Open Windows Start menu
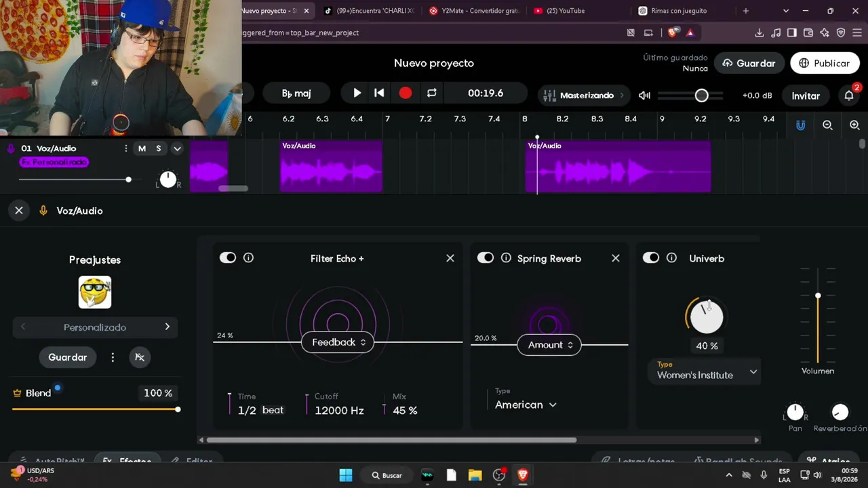The width and height of the screenshot is (868, 488). (346, 475)
